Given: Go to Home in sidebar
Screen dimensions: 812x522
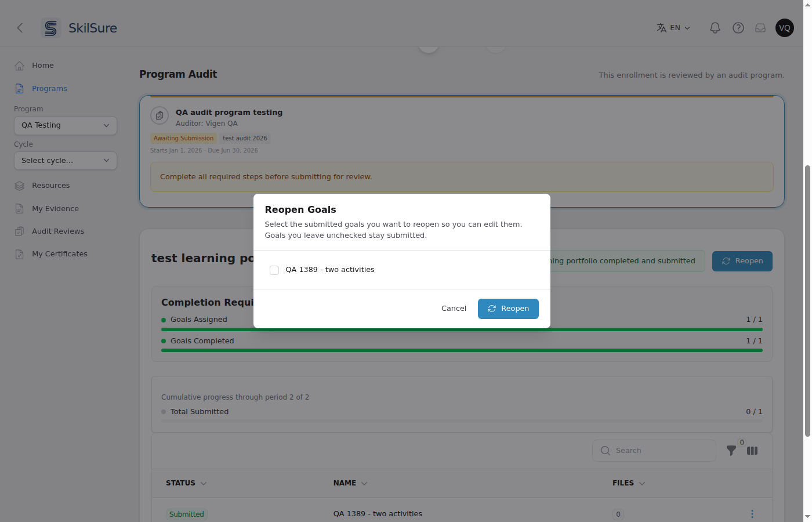Looking at the screenshot, I should 43,66.
